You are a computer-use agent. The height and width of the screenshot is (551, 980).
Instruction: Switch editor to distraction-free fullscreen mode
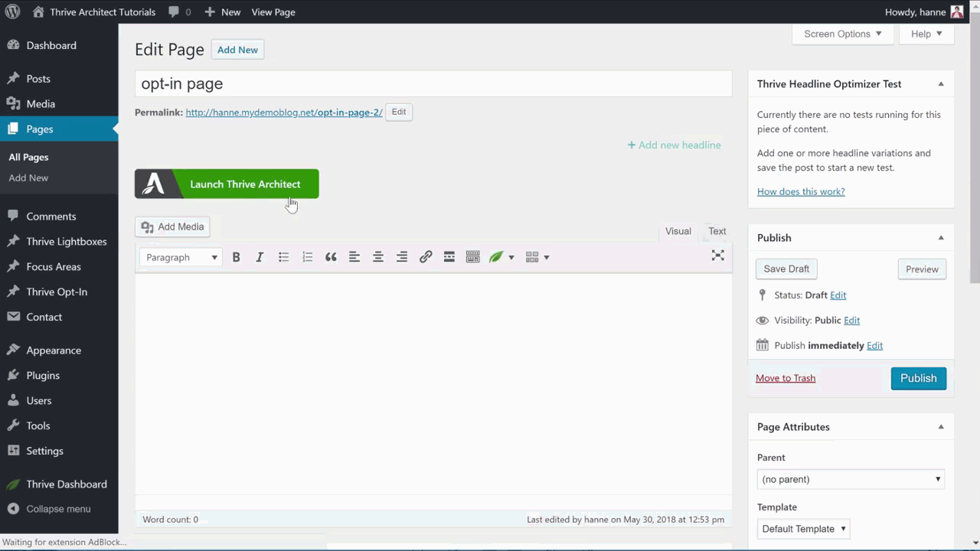tap(717, 256)
